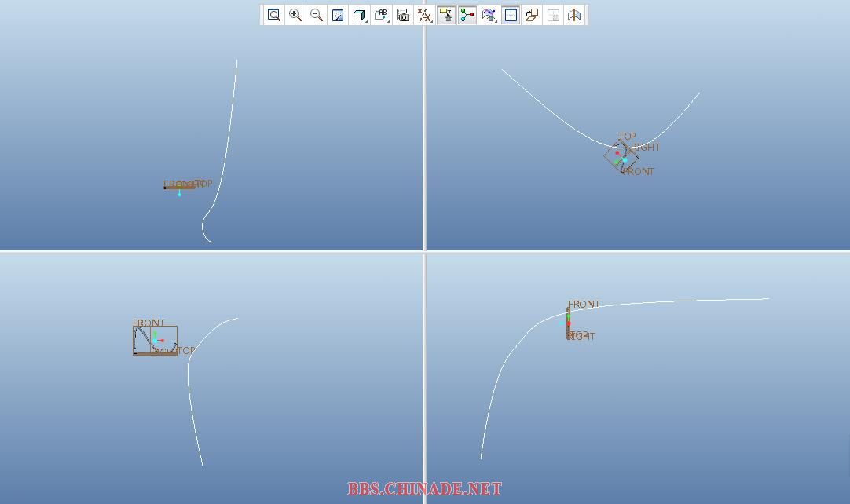Open the Saved Orientations dropdown
The width and height of the screenshot is (850, 504).
381,15
